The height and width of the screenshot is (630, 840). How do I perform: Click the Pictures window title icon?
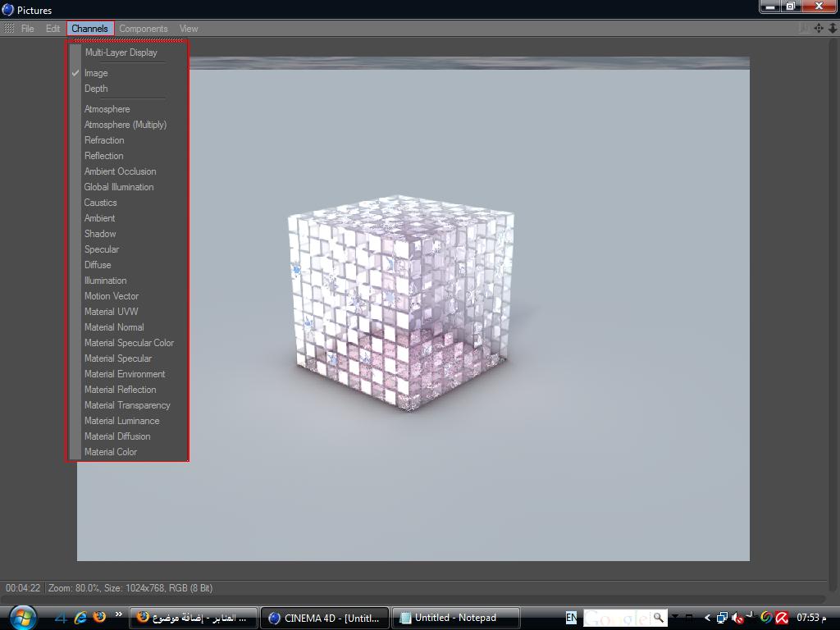(x=7, y=10)
